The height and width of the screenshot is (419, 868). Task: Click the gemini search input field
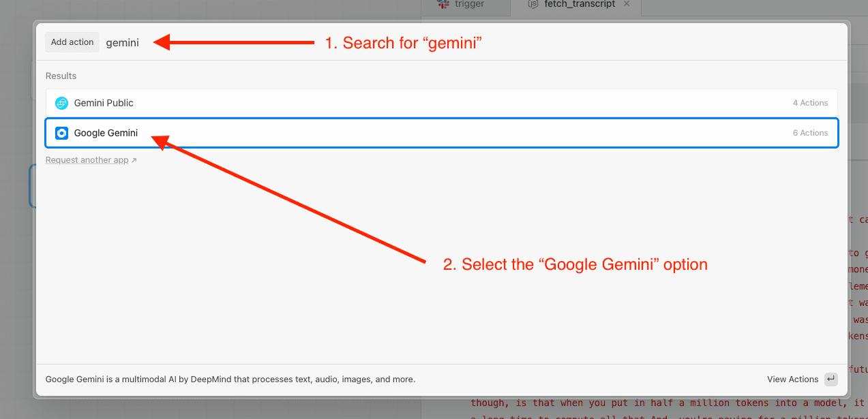click(x=123, y=42)
